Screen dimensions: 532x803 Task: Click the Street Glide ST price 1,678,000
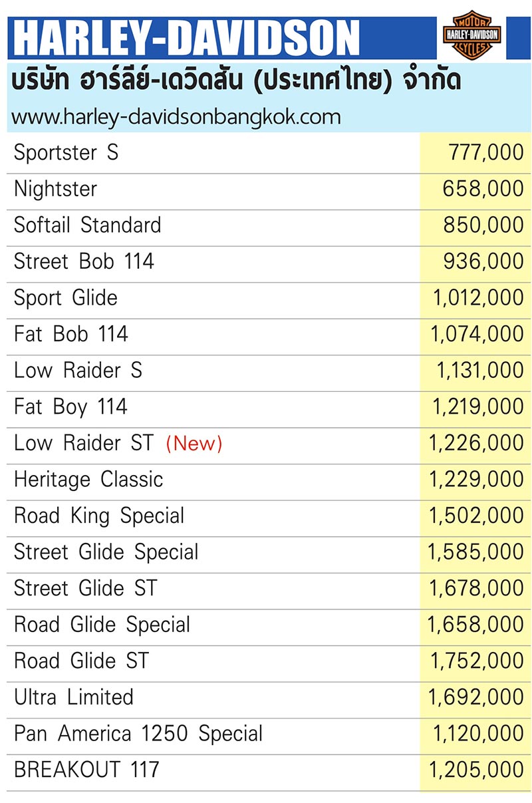pyautogui.click(x=476, y=588)
